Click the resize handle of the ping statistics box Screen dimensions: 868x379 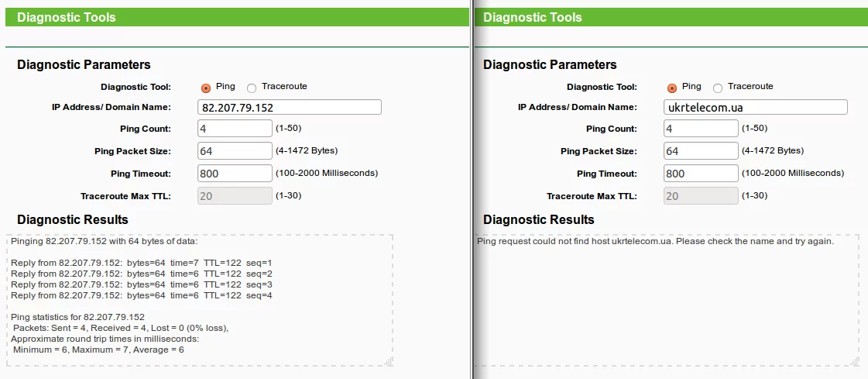(x=389, y=361)
